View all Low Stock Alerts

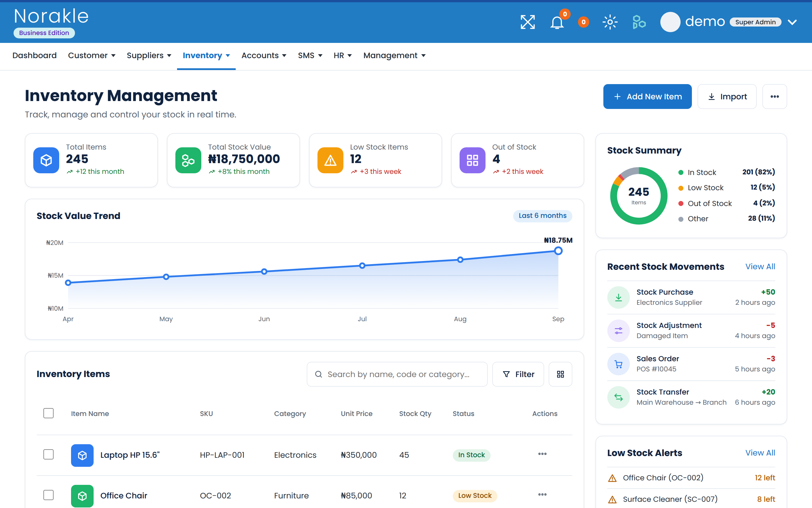(x=760, y=453)
